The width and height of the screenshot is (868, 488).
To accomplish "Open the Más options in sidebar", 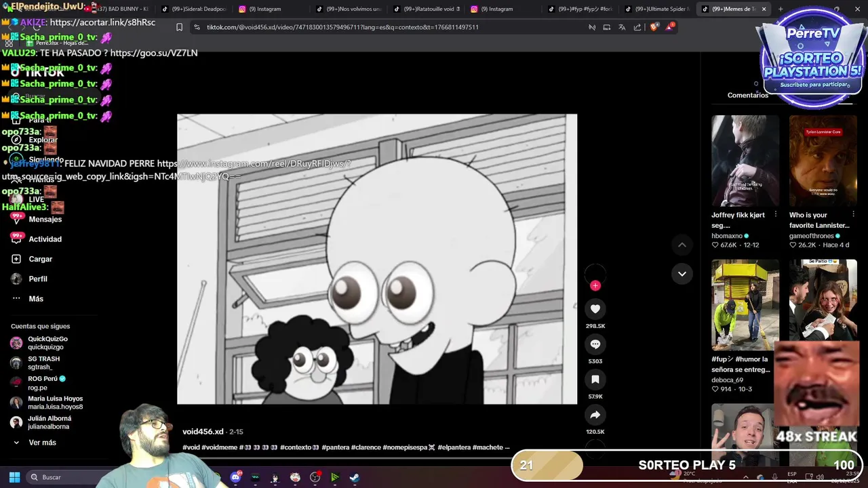I will [x=35, y=298].
